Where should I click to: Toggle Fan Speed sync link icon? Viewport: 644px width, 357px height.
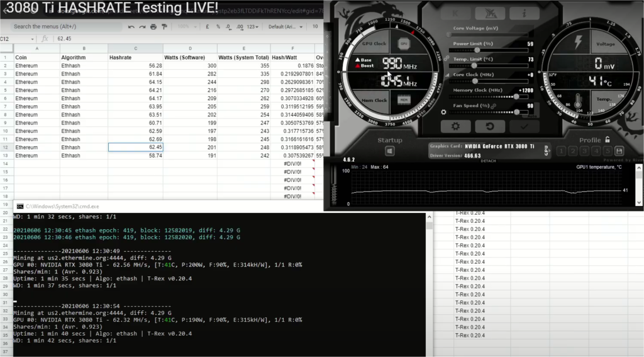coord(494,106)
